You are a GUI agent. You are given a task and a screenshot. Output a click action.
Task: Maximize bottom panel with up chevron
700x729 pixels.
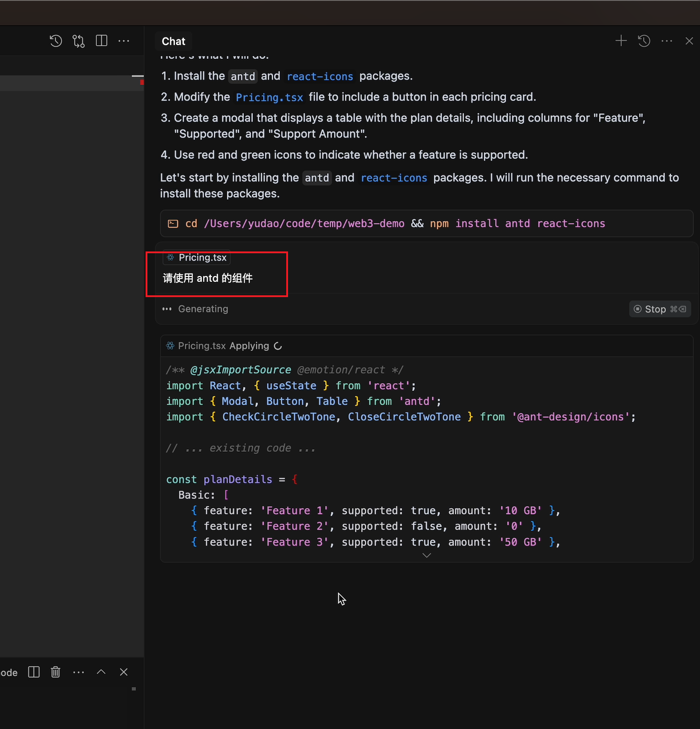pos(101,672)
